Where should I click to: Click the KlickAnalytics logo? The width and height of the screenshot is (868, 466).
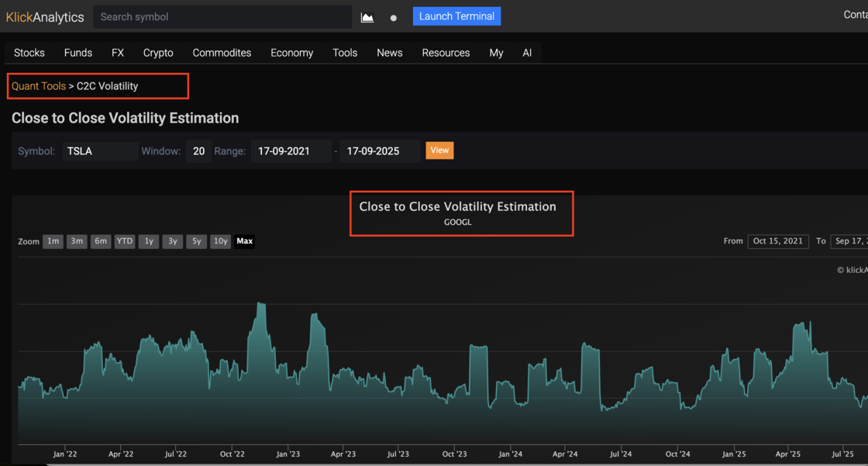pyautogui.click(x=45, y=17)
